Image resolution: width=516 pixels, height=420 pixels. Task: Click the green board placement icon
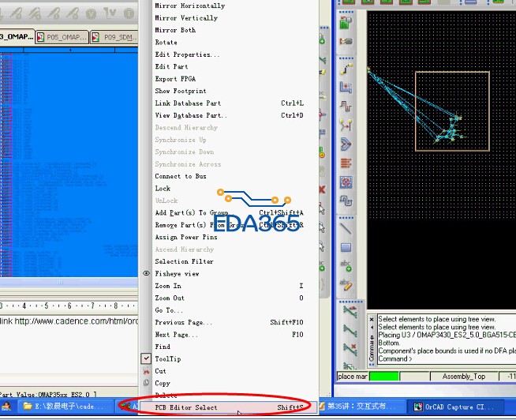point(346,23)
